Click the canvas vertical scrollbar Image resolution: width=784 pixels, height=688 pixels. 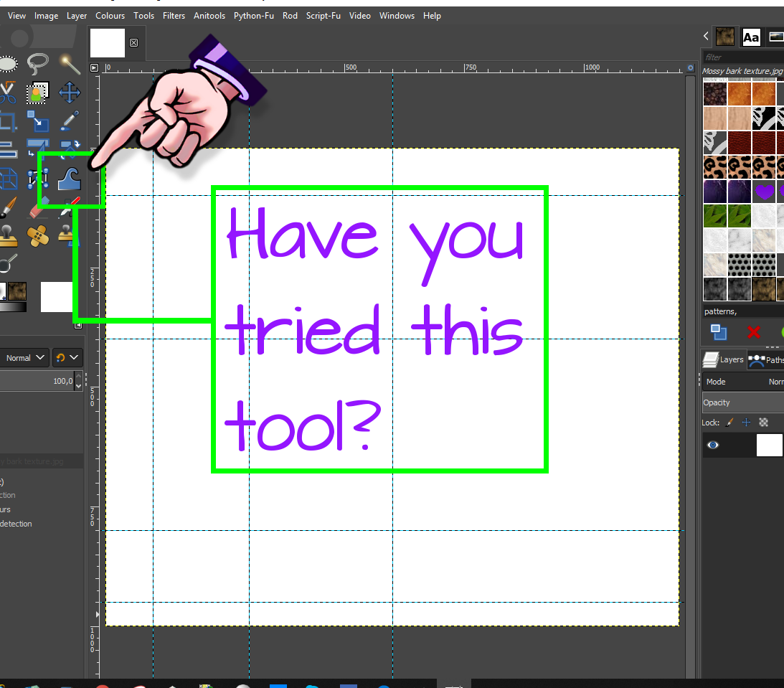pyautogui.click(x=691, y=375)
